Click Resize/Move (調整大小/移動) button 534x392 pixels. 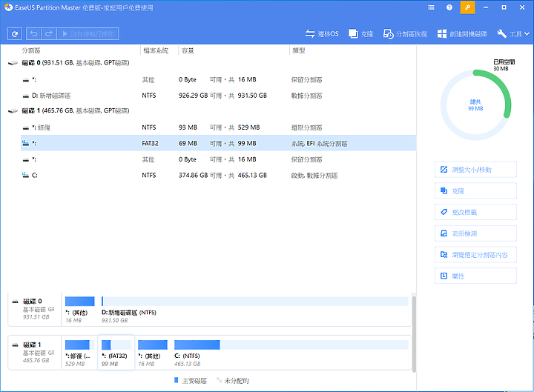[x=475, y=170]
